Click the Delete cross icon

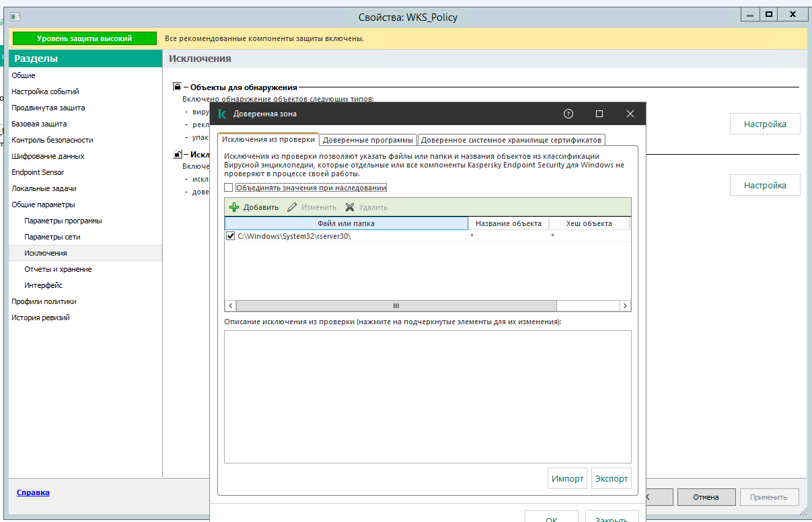350,207
